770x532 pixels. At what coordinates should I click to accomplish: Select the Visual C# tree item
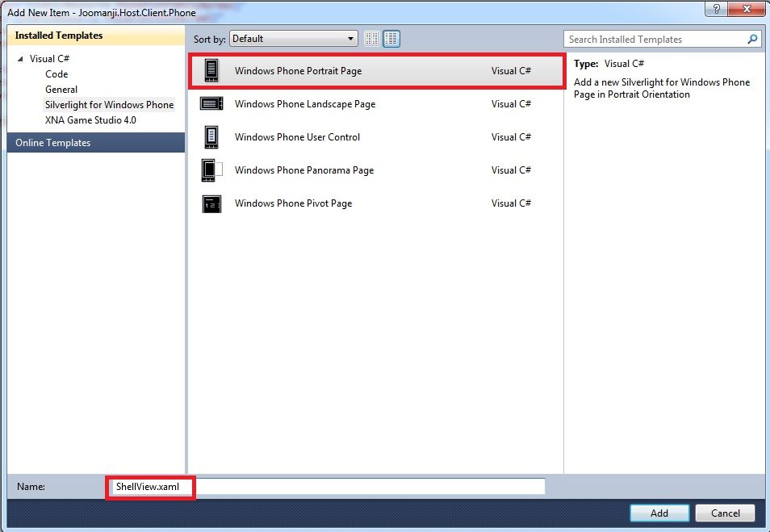coord(49,59)
